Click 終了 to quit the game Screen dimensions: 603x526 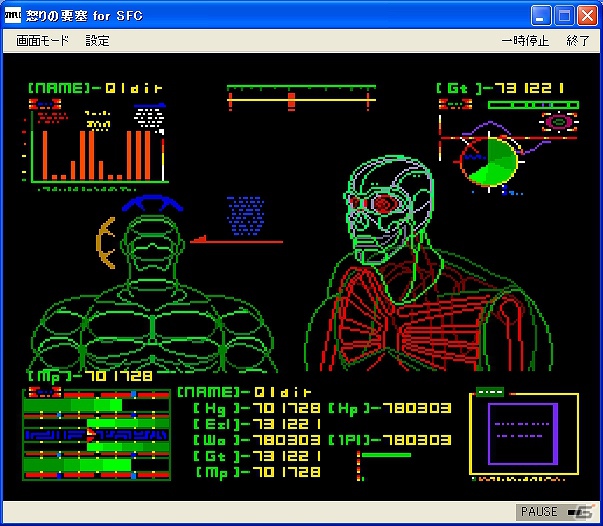click(578, 41)
